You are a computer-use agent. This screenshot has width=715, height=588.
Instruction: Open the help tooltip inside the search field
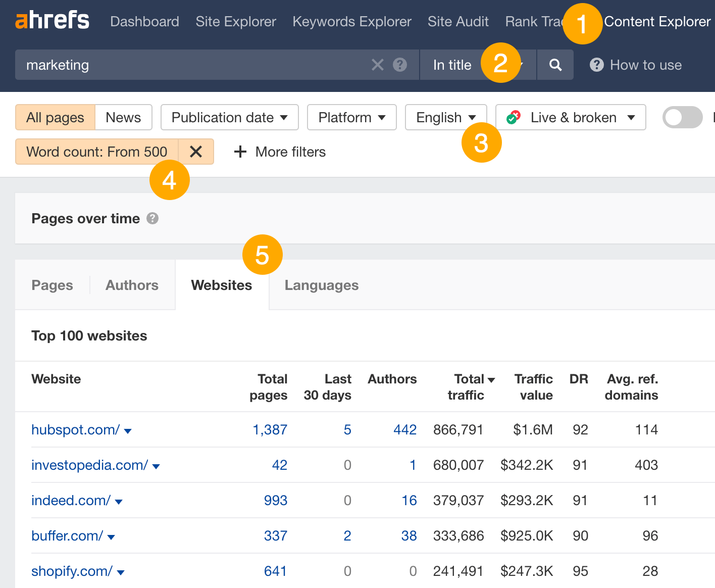pyautogui.click(x=399, y=65)
